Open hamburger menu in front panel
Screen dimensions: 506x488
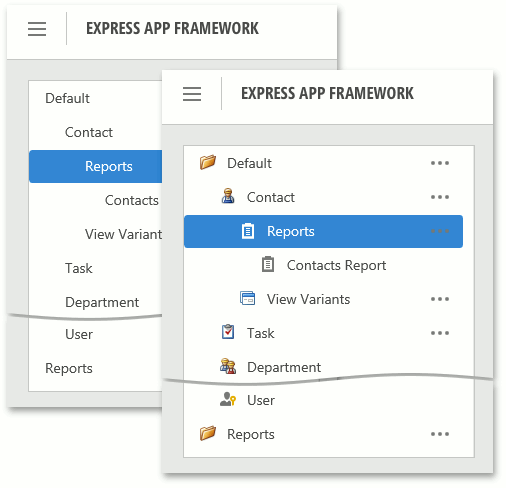point(192,94)
